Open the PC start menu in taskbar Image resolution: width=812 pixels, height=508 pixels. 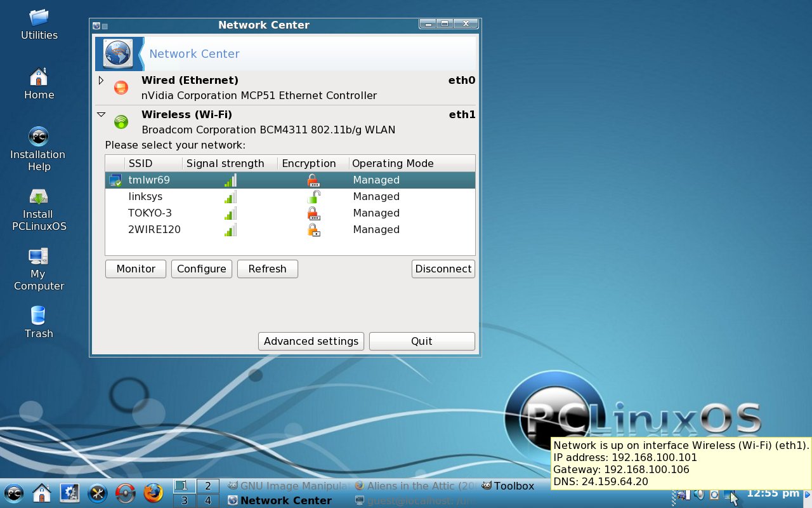click(x=14, y=493)
